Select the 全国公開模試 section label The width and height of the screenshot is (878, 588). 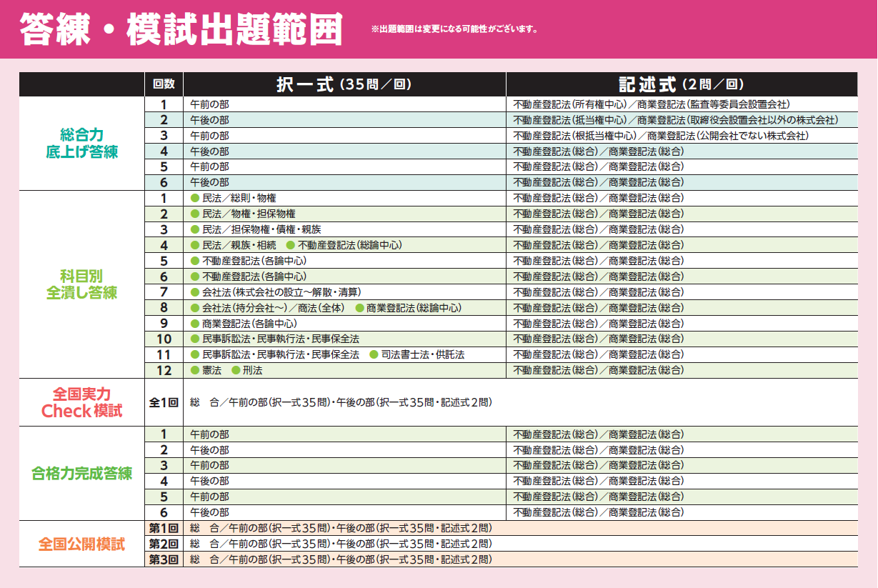pos(81,544)
